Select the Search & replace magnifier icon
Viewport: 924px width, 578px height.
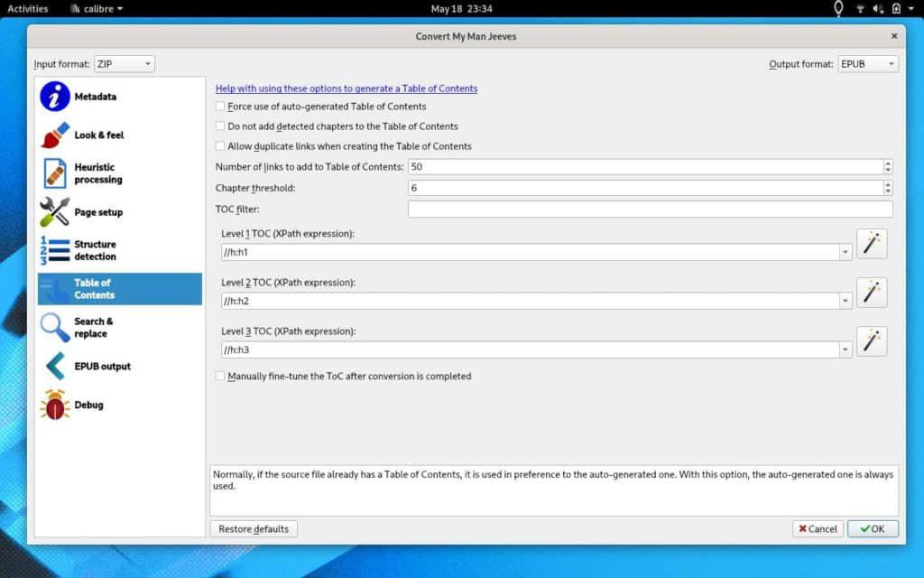click(55, 327)
